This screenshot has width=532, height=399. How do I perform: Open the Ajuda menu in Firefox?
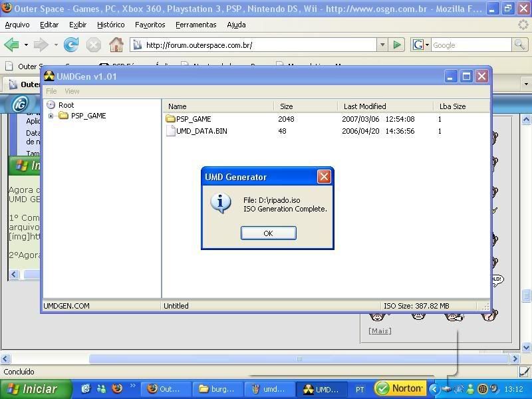coord(236,25)
